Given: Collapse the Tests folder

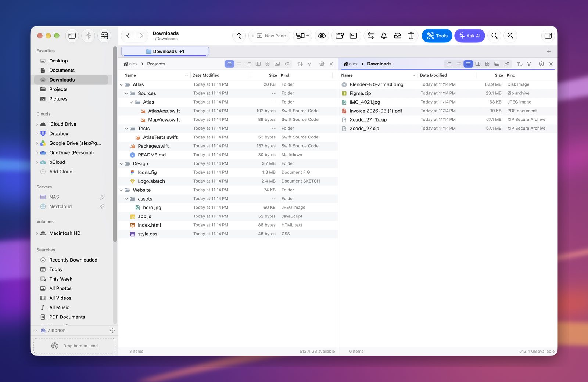Looking at the screenshot, I should tap(126, 129).
